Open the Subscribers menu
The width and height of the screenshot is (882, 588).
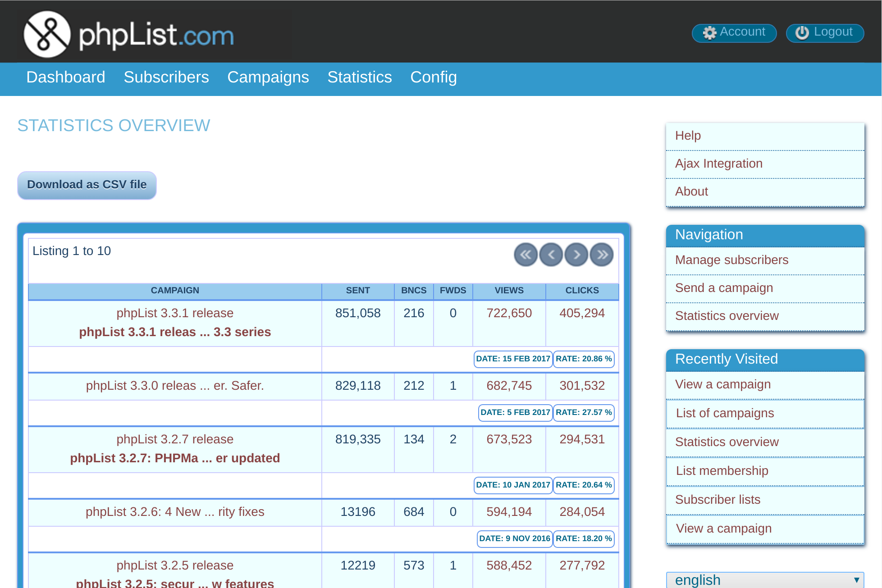166,77
